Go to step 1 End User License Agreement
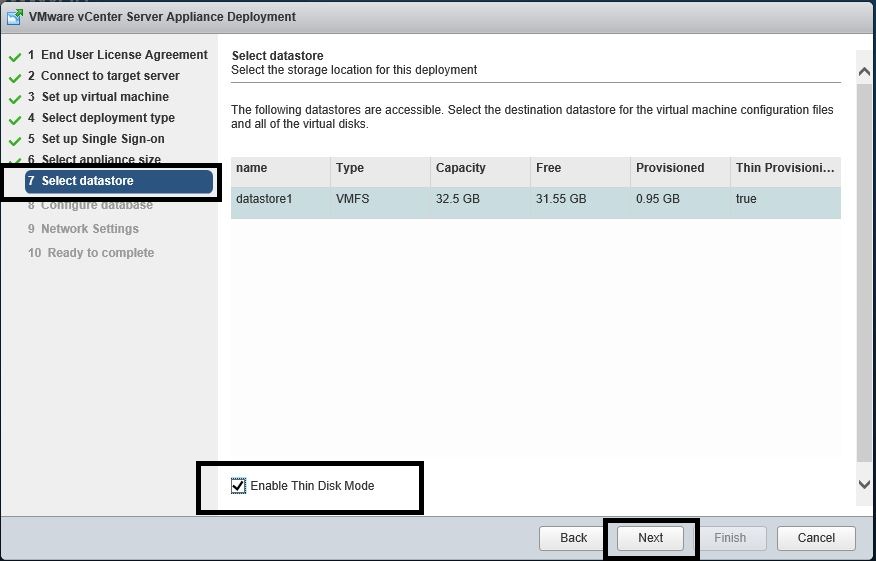 117,55
